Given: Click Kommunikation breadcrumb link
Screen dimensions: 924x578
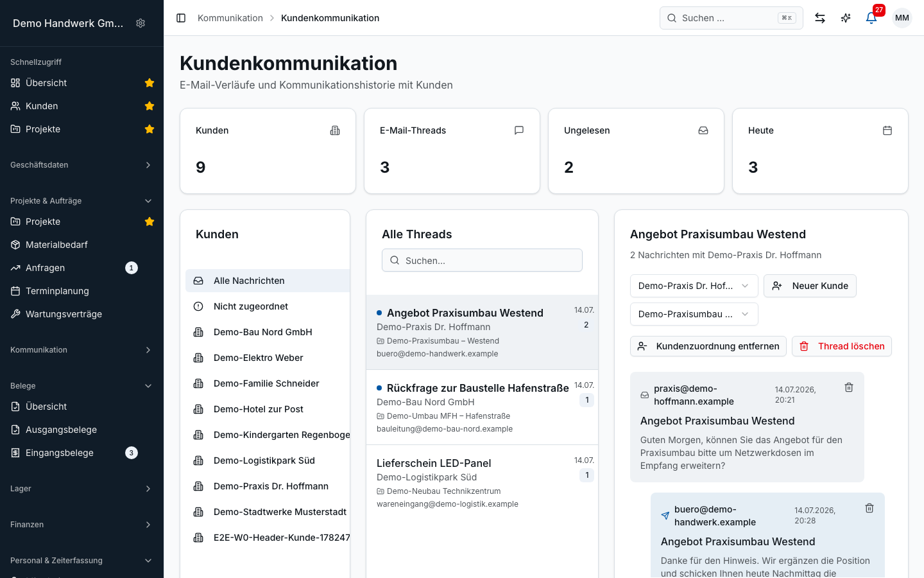Looking at the screenshot, I should tap(230, 18).
